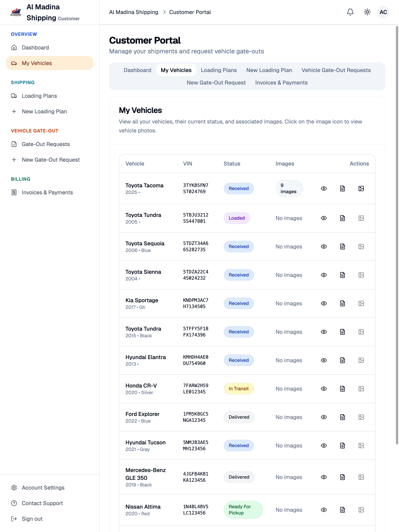View details eye icon for Toyota Sequoia

coord(324,247)
